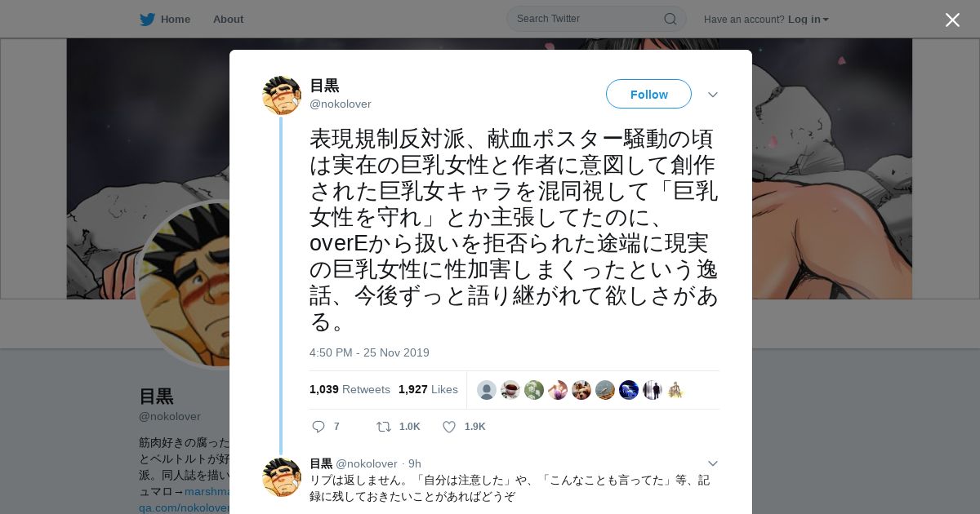The image size is (980, 514).
Task: Click the search magnifier icon
Action: pos(670,19)
